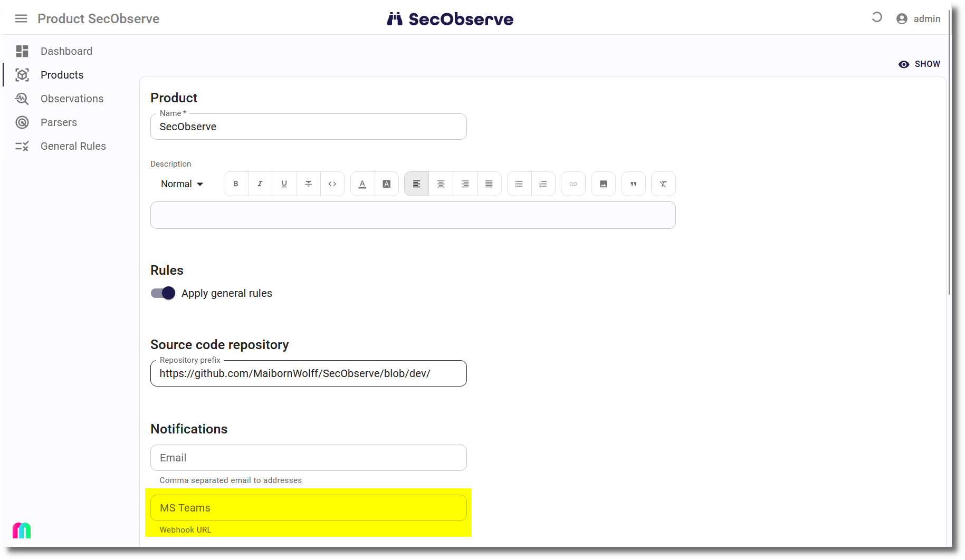Apply italic formatting in description editor

(260, 184)
